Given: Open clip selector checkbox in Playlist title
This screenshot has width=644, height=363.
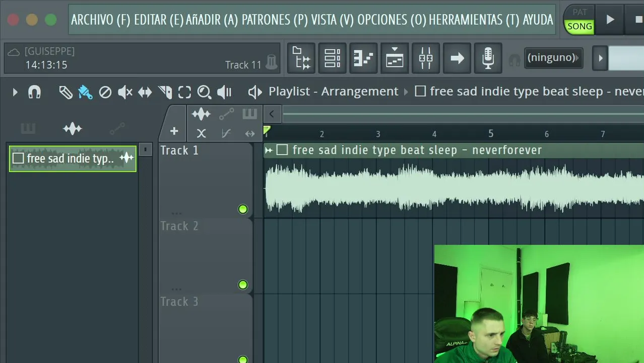Looking at the screenshot, I should click(x=420, y=91).
